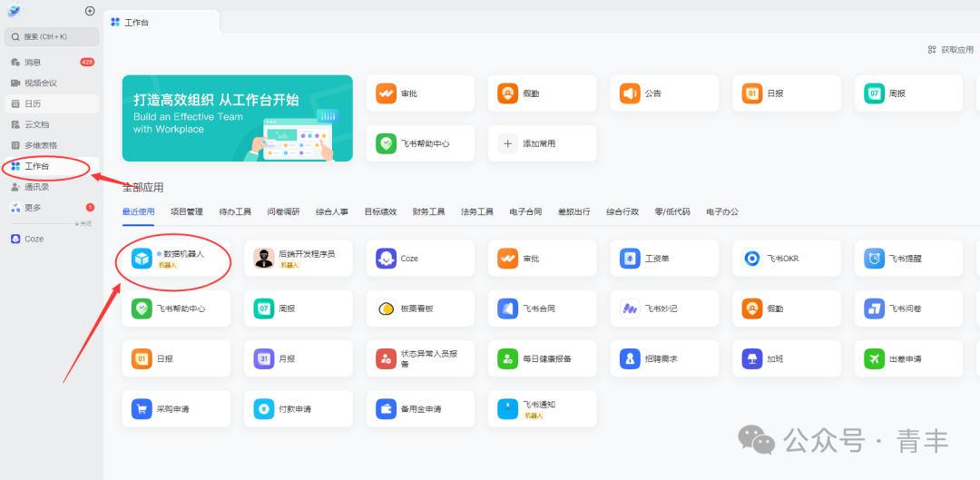Viewport: 980px width, 480px height.
Task: Click the 打造高效组织 workplace banner
Action: 238,118
